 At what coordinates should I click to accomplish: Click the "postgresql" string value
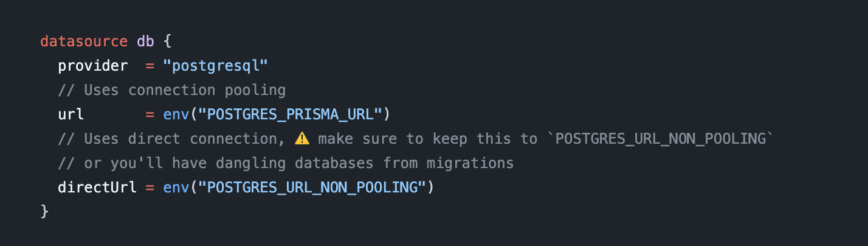click(215, 66)
